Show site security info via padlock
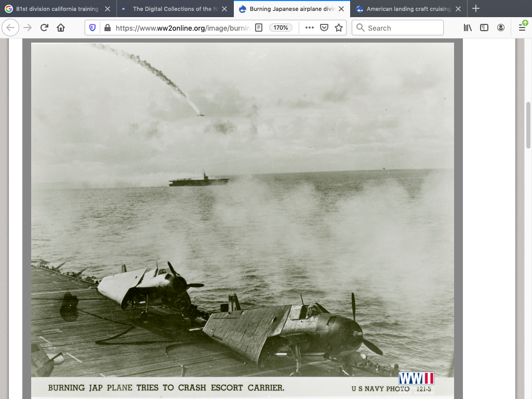 (x=107, y=28)
